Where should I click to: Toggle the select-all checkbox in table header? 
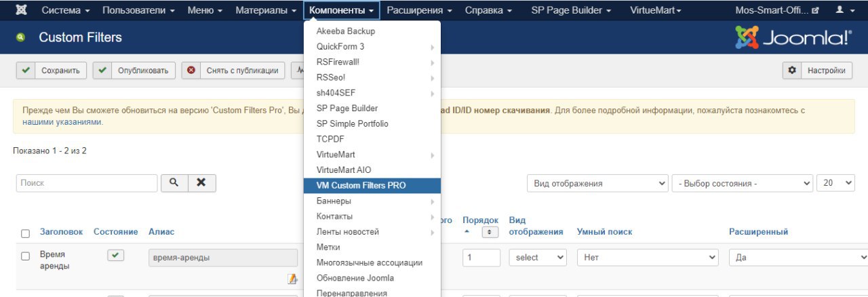(26, 233)
